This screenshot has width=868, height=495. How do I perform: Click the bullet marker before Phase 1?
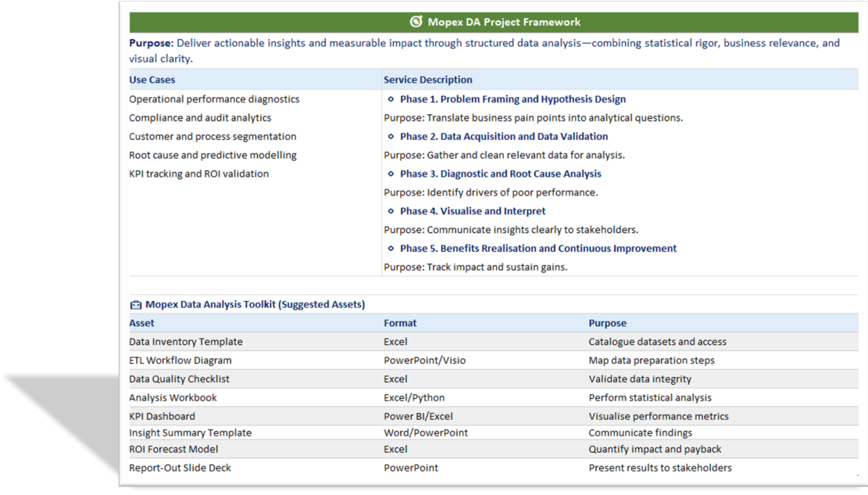point(391,99)
